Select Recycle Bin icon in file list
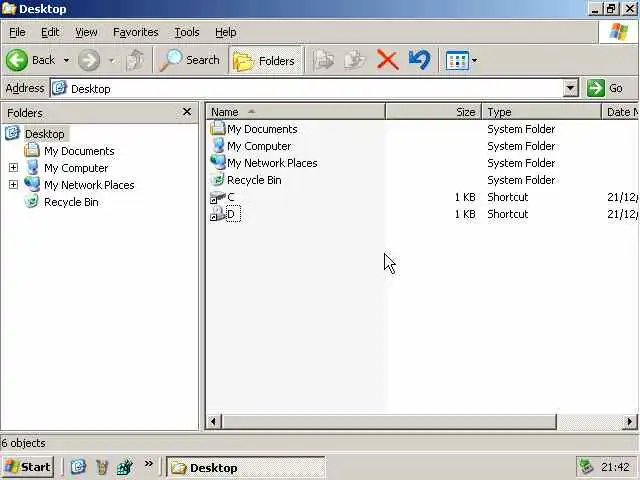The height and width of the screenshot is (480, 640). (x=218, y=180)
